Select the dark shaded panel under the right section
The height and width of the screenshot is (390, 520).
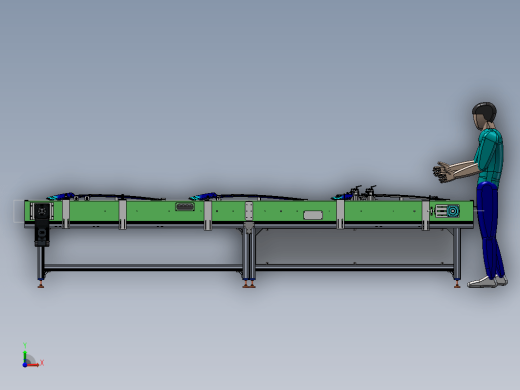pyautogui.click(x=354, y=246)
